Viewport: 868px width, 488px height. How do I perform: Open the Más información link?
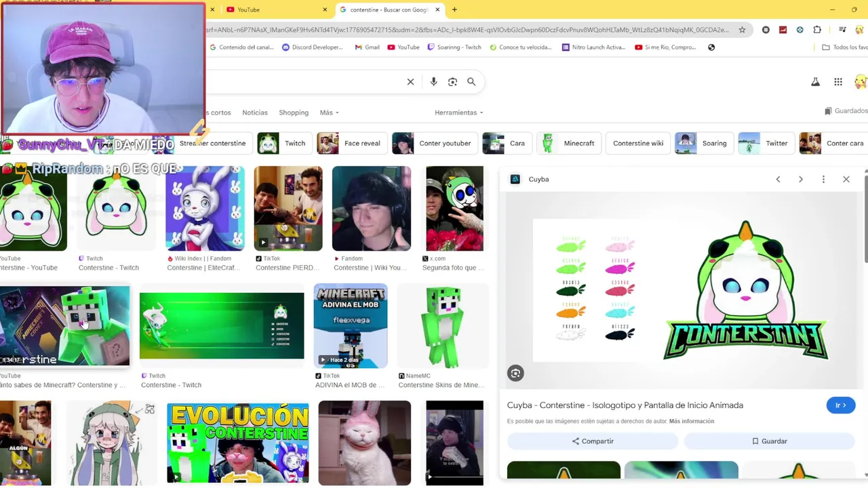[x=692, y=422]
